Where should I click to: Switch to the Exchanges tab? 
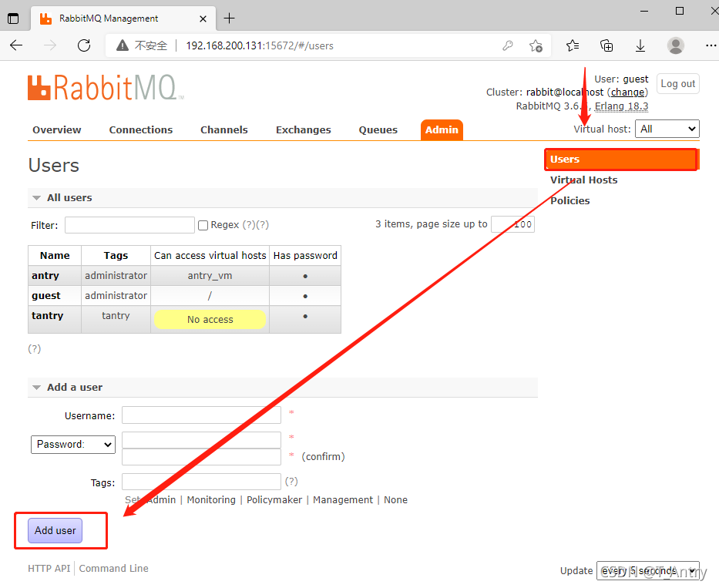click(x=303, y=129)
